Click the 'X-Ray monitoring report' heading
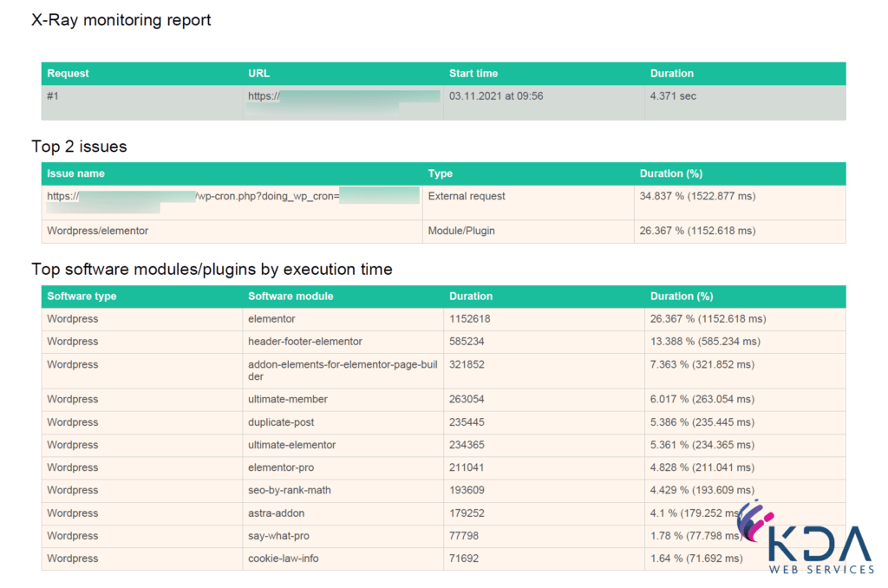This screenshot has height=588, width=888. point(121,20)
